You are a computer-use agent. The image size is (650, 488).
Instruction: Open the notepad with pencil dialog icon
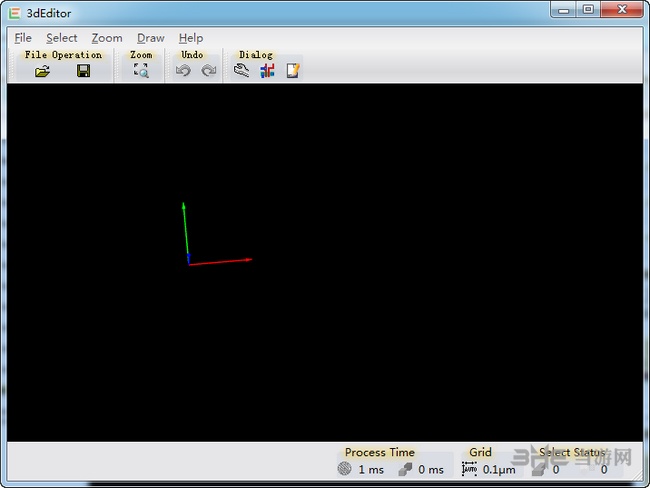pyautogui.click(x=293, y=71)
